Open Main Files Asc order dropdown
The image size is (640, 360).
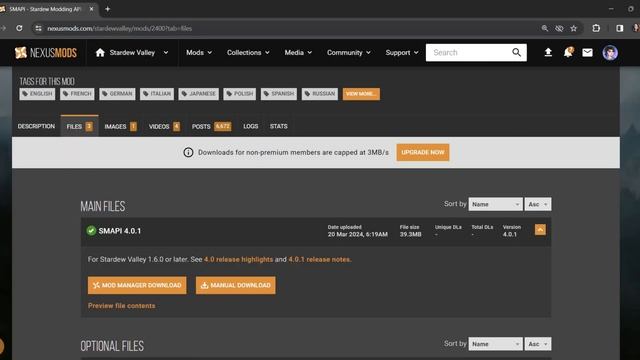538,204
